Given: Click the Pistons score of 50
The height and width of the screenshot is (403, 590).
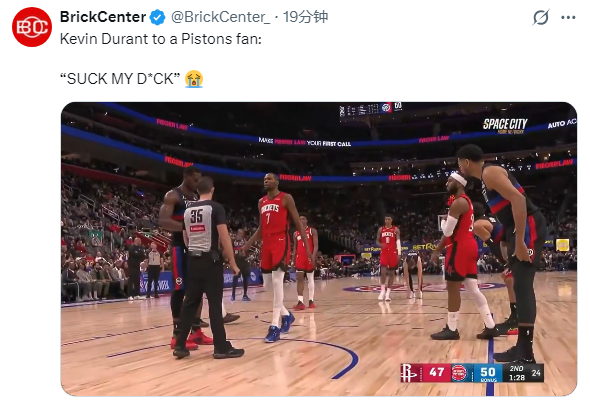Looking at the screenshot, I should click(488, 372).
